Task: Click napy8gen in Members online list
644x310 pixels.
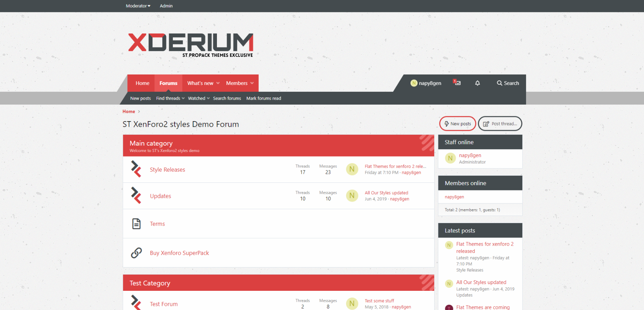Action: 454,197
